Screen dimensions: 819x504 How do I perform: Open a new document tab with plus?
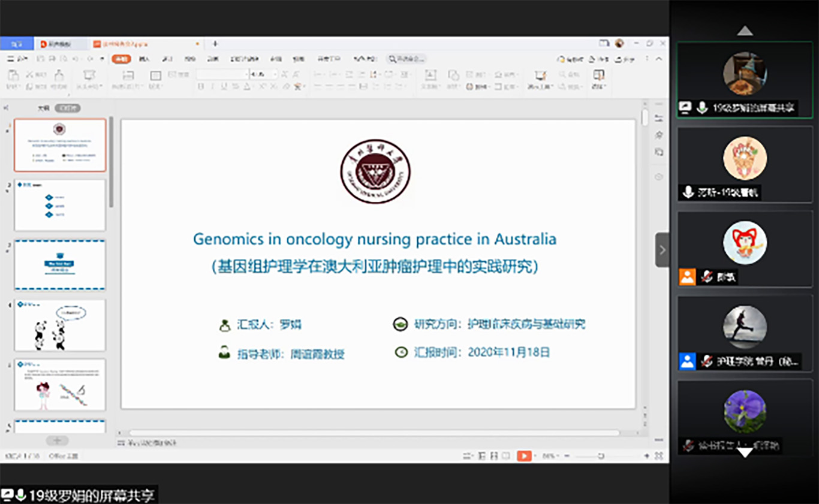(x=215, y=44)
